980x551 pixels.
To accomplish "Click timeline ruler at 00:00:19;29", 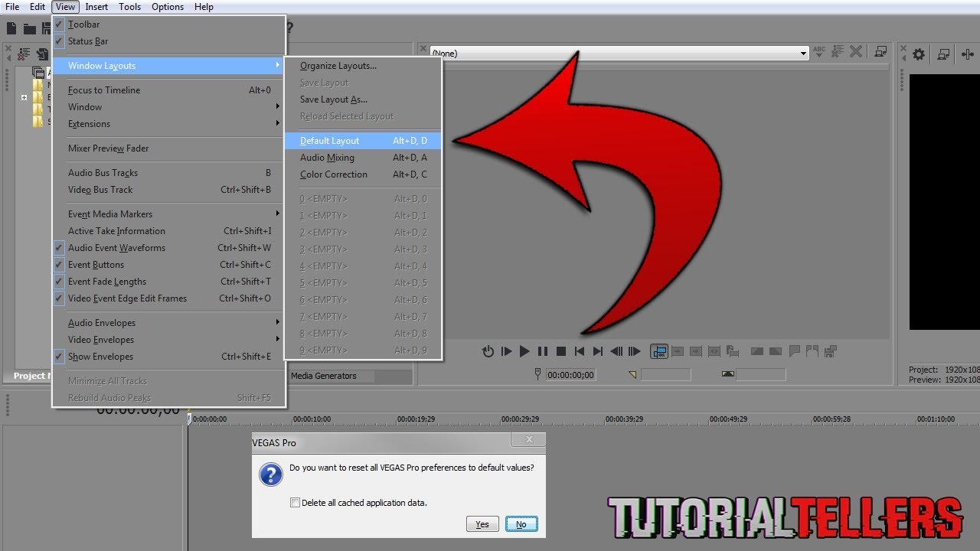I will point(416,419).
